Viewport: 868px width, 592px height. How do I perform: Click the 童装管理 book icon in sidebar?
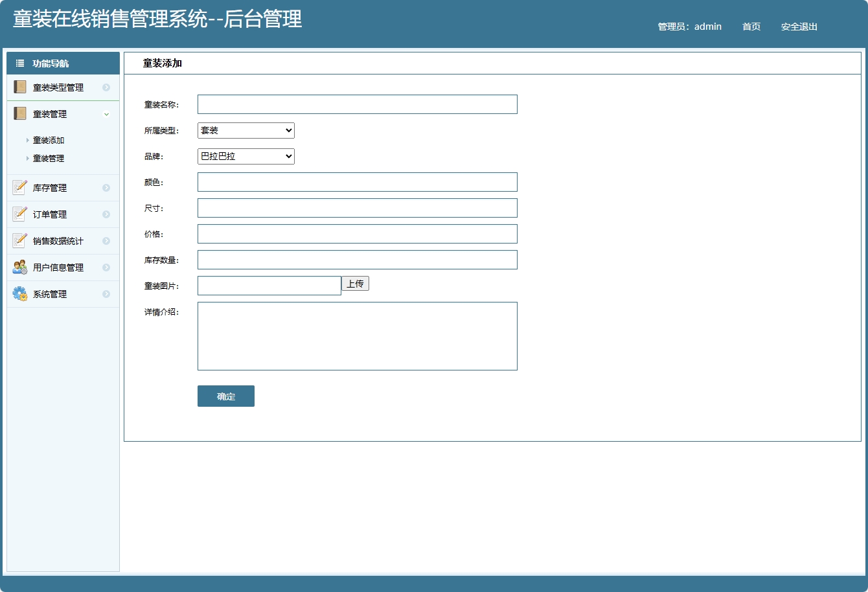[x=19, y=113]
